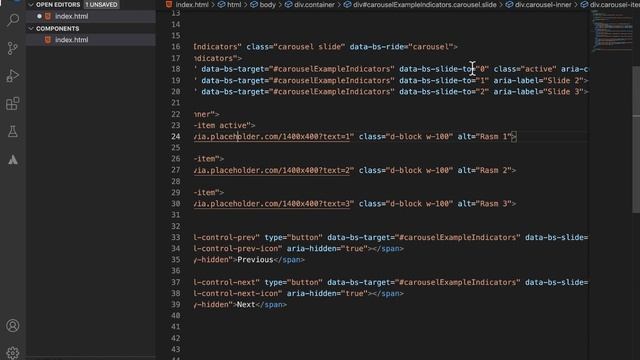The image size is (640, 360).
Task: Click data-bs-slide-to="1" on line 19
Action: 444,81
